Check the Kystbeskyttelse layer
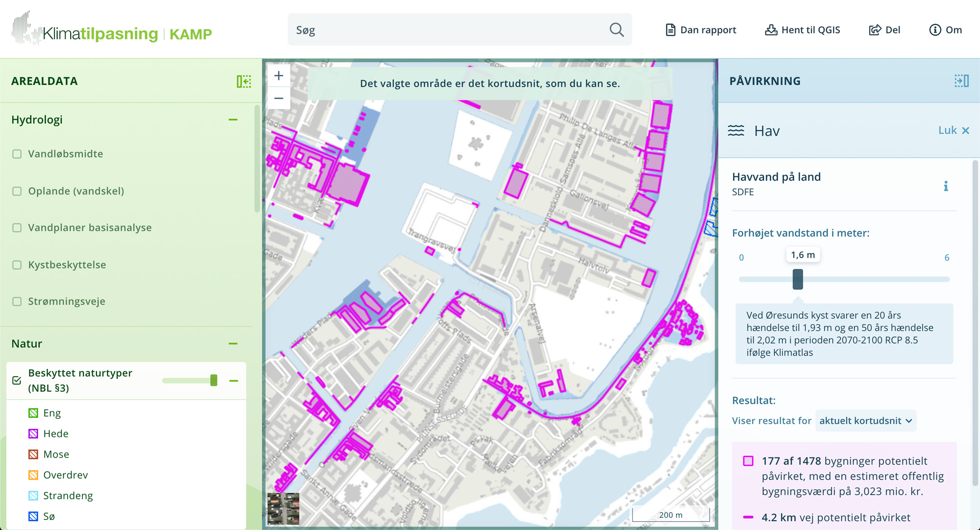Image resolution: width=980 pixels, height=530 pixels. click(x=17, y=265)
